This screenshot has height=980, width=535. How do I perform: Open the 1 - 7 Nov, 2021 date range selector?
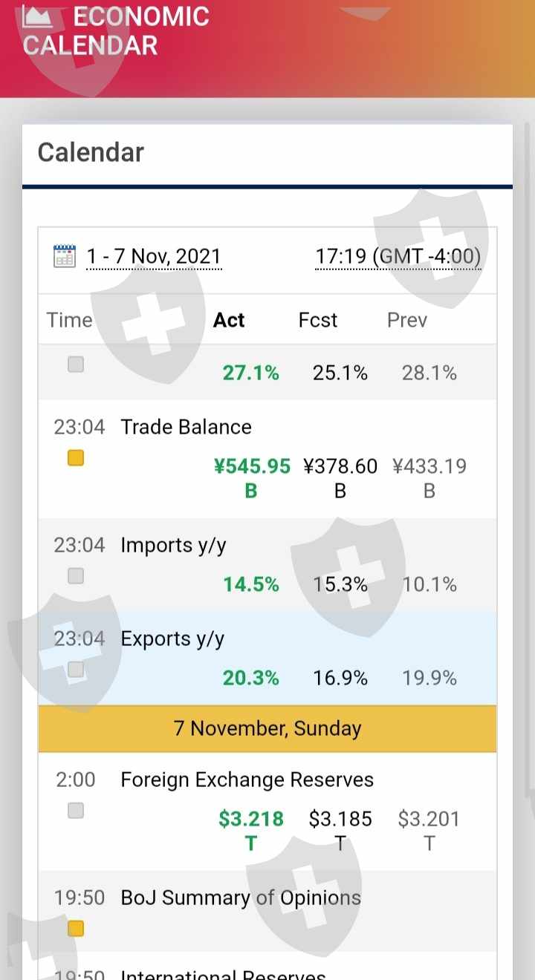pyautogui.click(x=154, y=257)
